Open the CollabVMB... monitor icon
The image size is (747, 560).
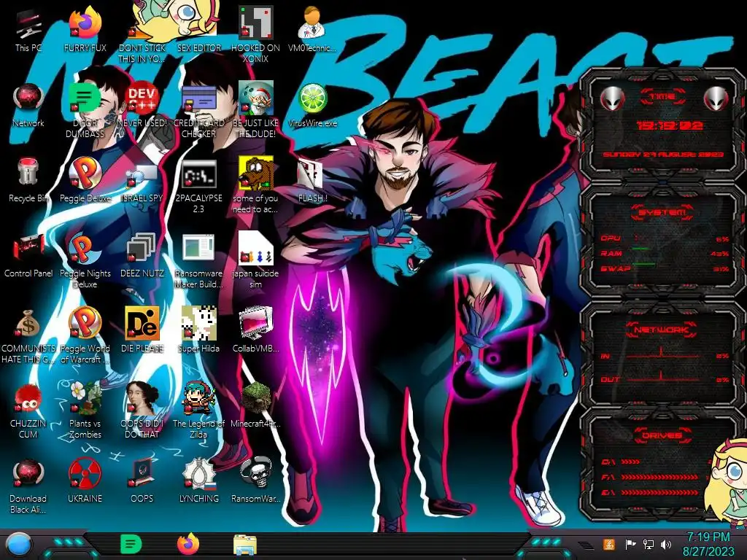[x=255, y=330]
